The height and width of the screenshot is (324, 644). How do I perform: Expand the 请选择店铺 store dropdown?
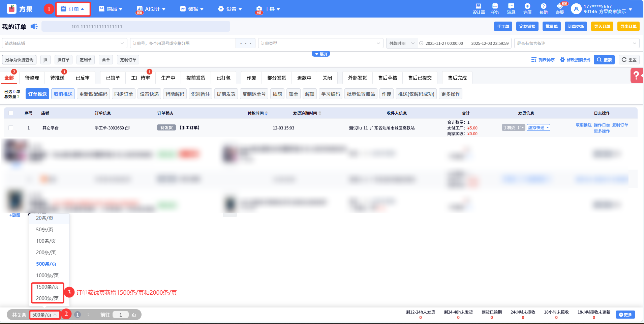[64, 43]
